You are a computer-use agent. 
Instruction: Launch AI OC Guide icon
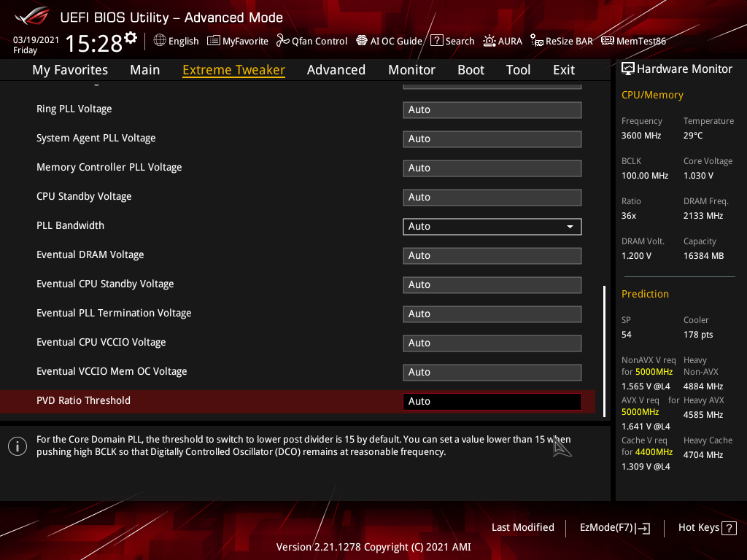click(x=362, y=41)
